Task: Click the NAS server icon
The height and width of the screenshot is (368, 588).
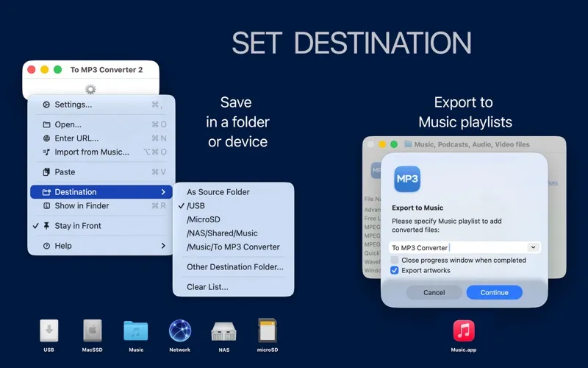Action: click(224, 331)
